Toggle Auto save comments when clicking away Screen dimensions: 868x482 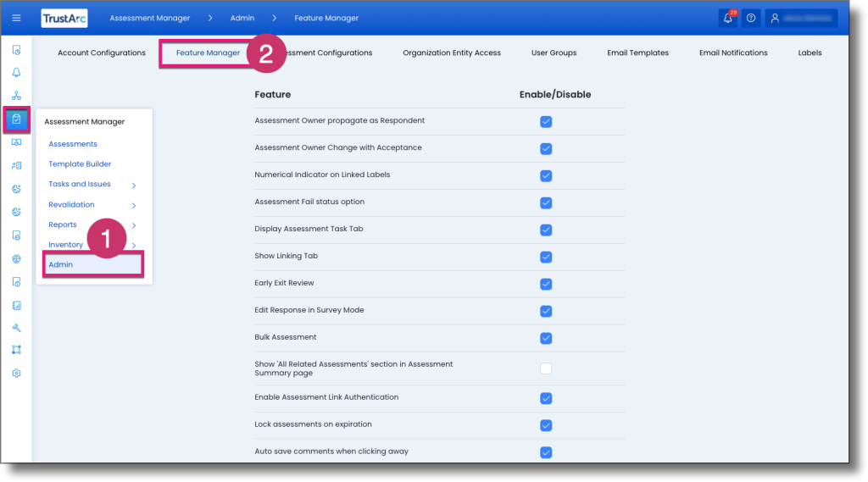tap(546, 452)
